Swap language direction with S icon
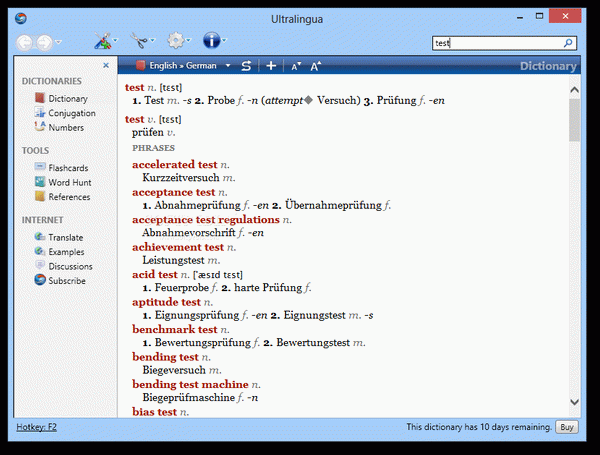Image resolution: width=600 pixels, height=455 pixels. [246, 66]
